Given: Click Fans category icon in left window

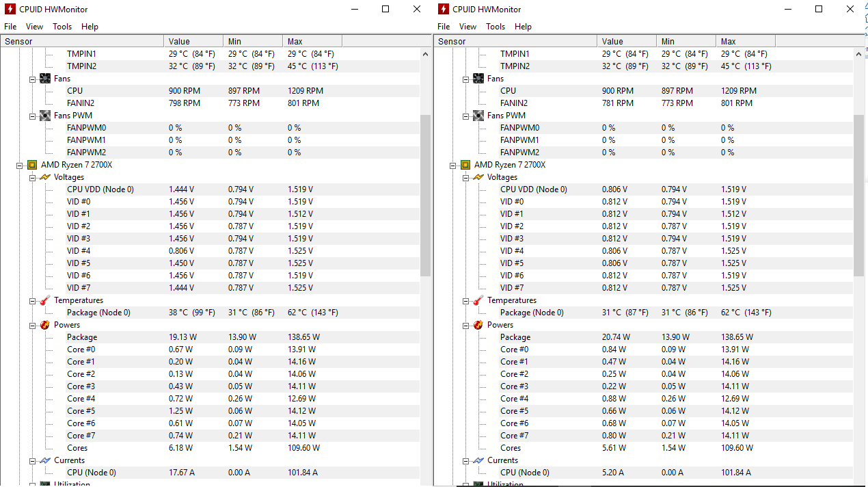Looking at the screenshot, I should tap(45, 79).
